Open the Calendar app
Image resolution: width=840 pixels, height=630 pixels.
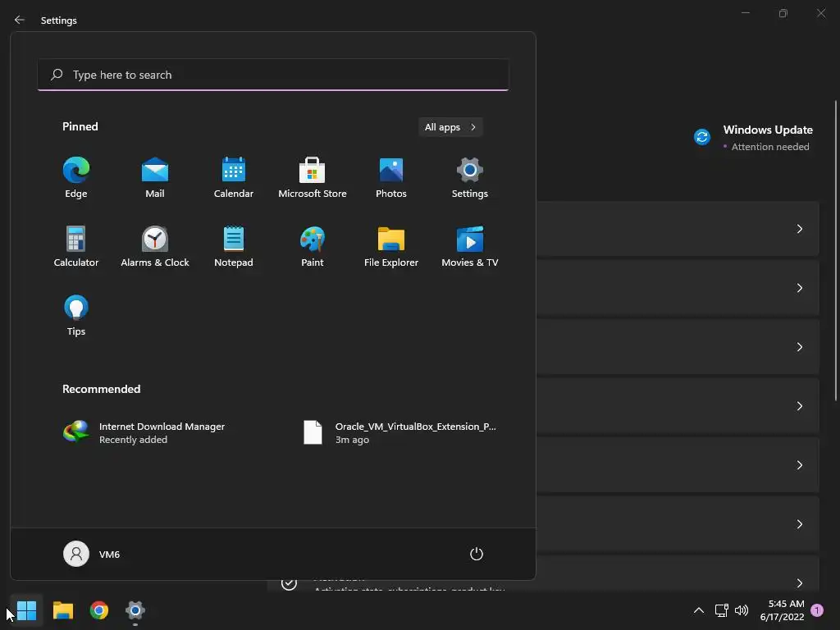point(234,178)
